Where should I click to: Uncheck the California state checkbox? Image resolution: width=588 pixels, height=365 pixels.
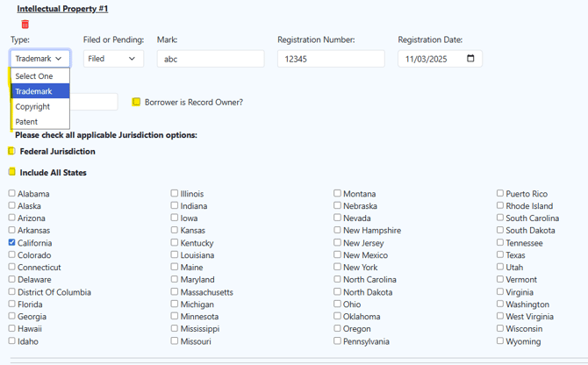(x=12, y=243)
